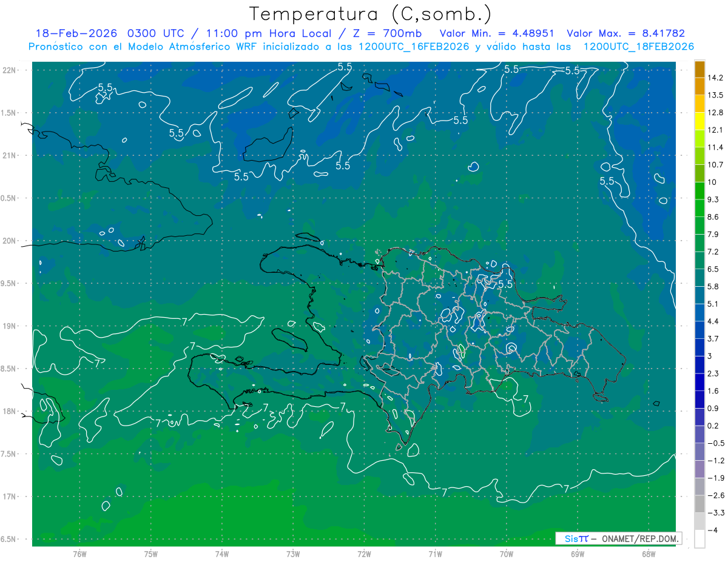
Task: Click the '5.1' colorbar label
Action: (713, 304)
